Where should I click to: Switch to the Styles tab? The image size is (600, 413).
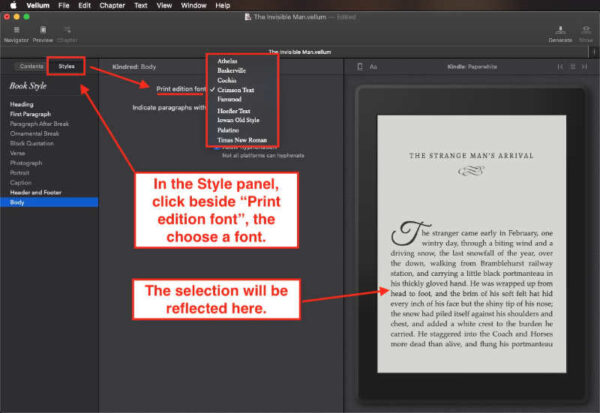(66, 66)
